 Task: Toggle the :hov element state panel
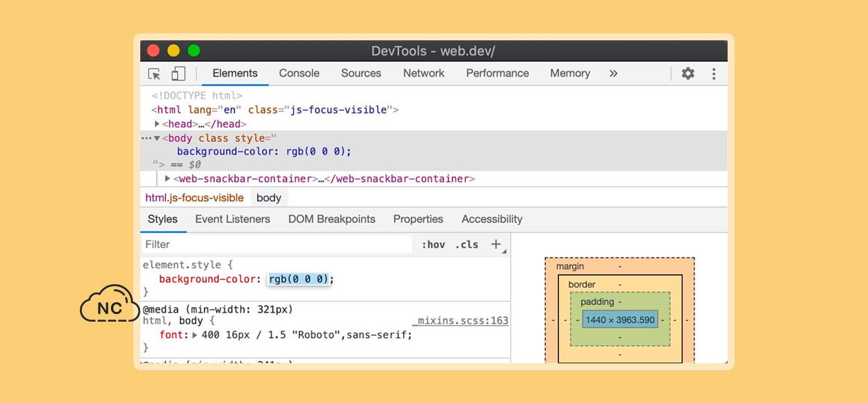point(433,245)
